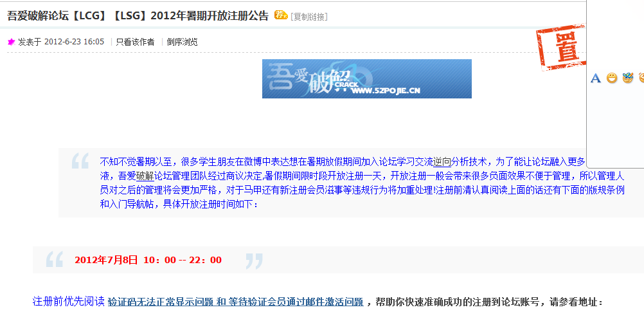Click the 吾爱破解 52pojie.cn banner image
This screenshot has width=644, height=312.
[367, 79]
